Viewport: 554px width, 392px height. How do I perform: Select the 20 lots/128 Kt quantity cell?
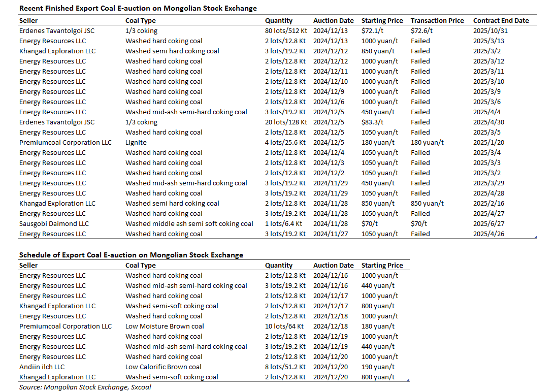click(286, 122)
